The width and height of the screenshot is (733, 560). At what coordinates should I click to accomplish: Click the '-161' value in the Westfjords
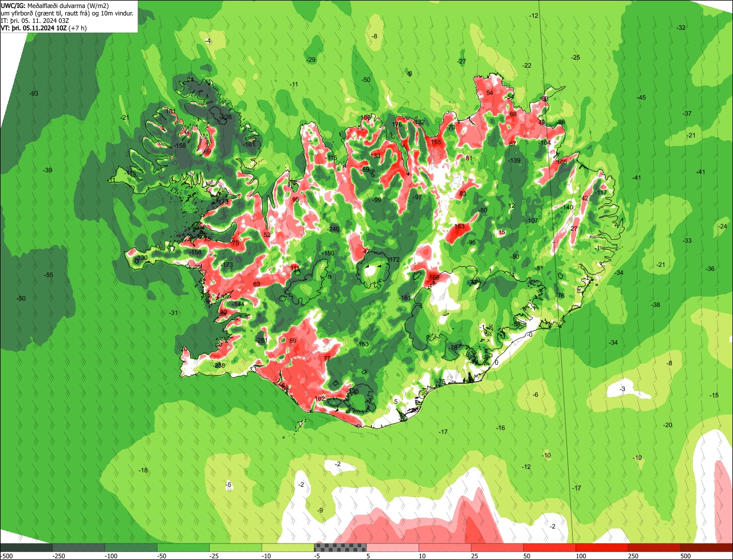point(249,144)
